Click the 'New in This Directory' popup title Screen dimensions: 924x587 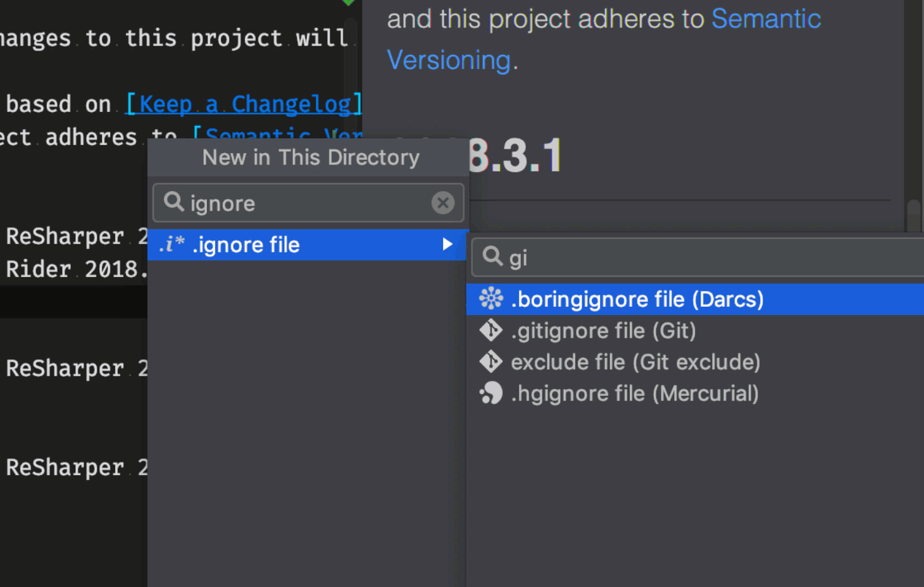pyautogui.click(x=311, y=157)
